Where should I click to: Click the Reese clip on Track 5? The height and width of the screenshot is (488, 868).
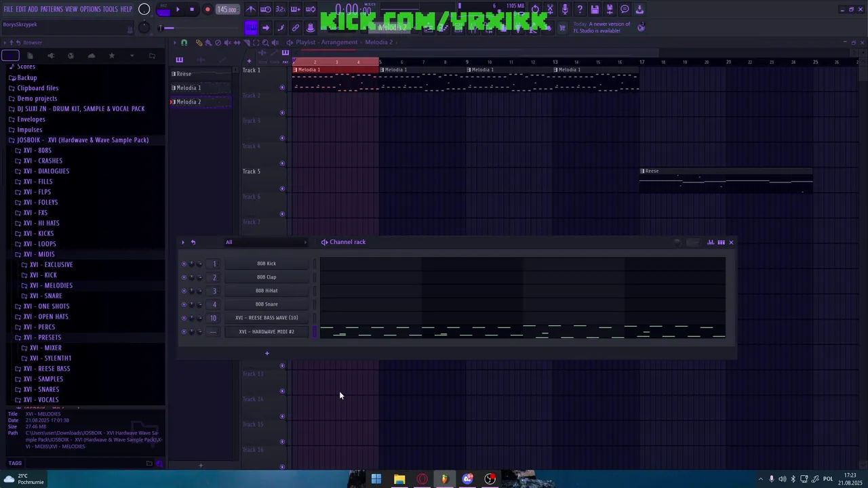tap(726, 180)
